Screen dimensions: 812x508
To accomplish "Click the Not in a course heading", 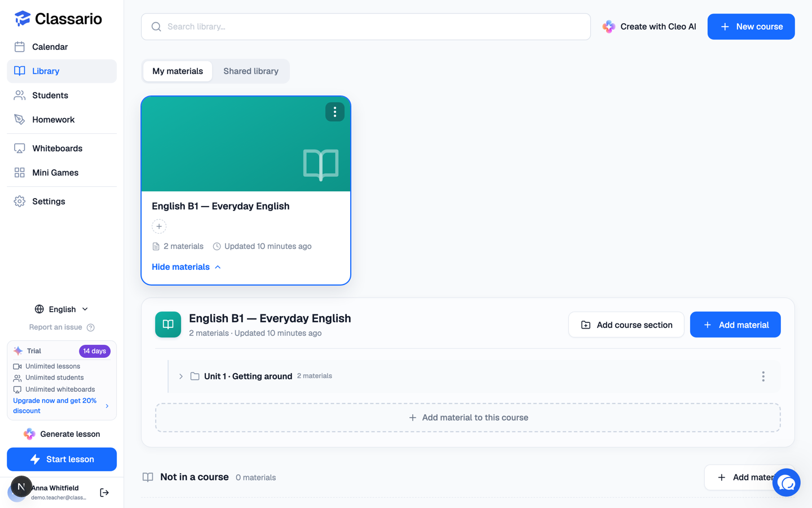I will pos(195,477).
